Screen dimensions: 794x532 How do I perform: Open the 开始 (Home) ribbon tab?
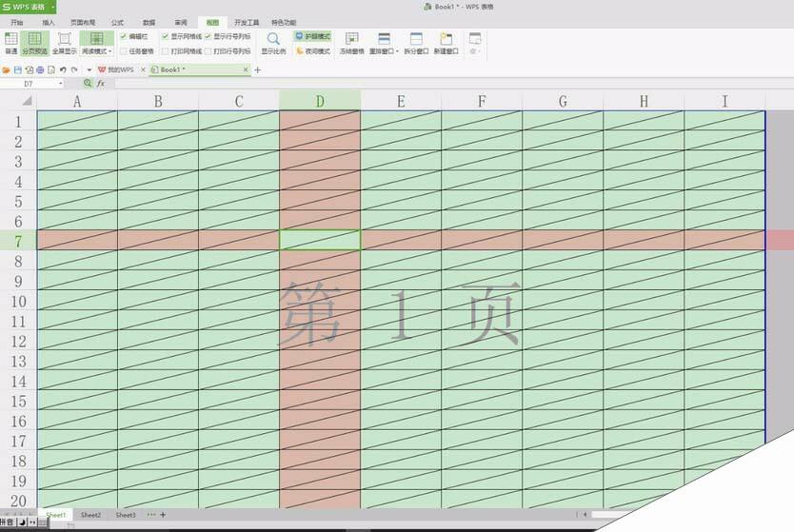click(17, 22)
